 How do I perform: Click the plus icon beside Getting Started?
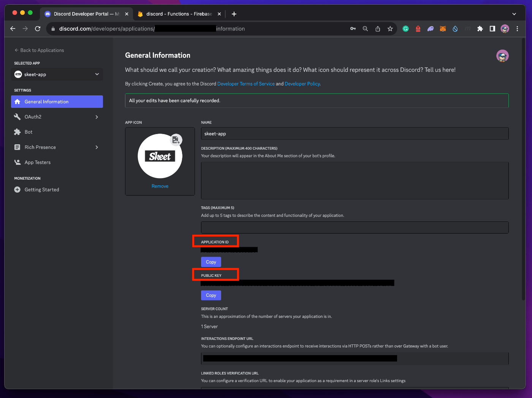point(17,190)
